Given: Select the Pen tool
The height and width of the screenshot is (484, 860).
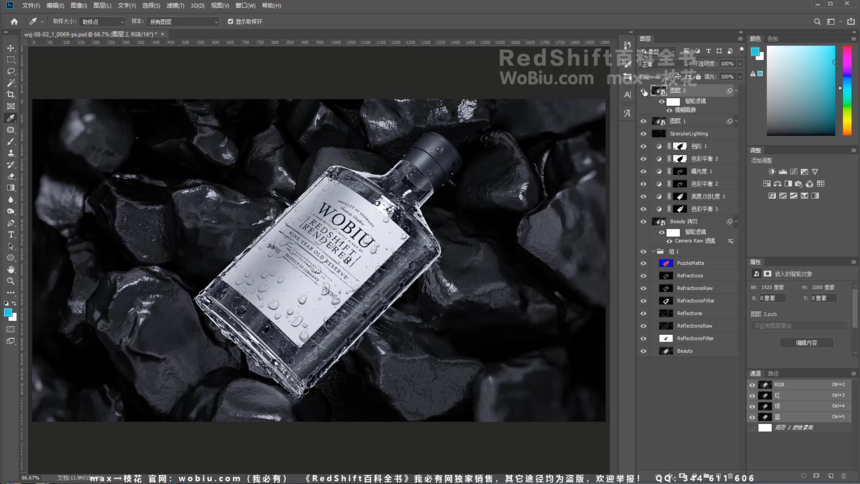Looking at the screenshot, I should (x=10, y=223).
